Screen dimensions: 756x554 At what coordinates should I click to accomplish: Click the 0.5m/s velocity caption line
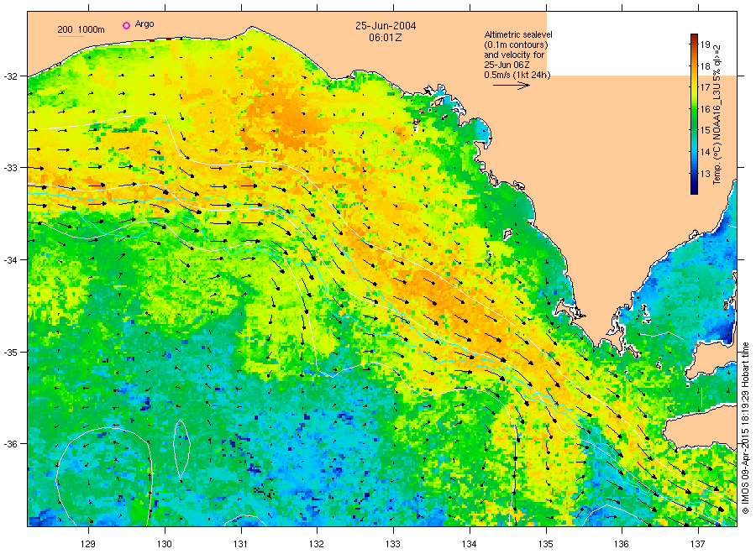tap(517, 75)
